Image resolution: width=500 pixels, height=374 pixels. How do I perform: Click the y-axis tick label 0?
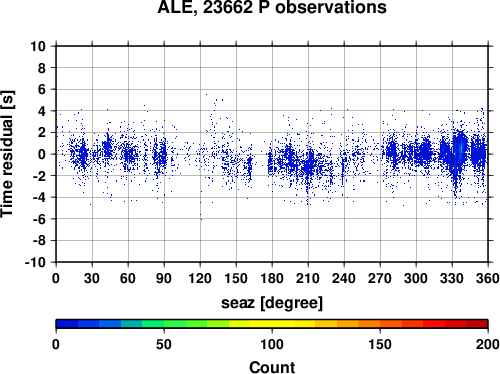click(42, 154)
